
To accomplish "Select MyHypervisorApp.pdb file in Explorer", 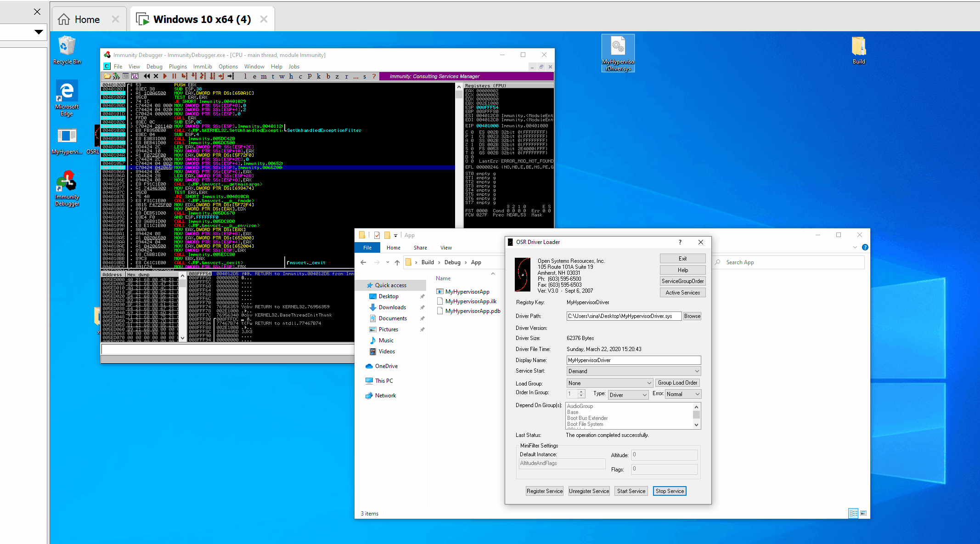I will 468,311.
